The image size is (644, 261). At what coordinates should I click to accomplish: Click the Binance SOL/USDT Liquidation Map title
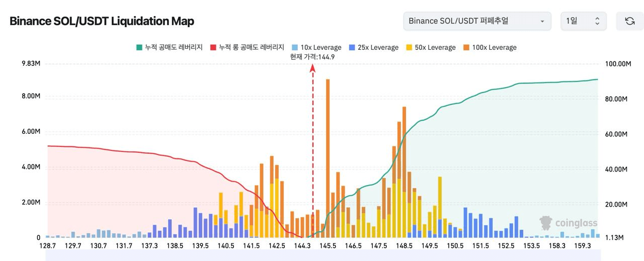(x=102, y=21)
